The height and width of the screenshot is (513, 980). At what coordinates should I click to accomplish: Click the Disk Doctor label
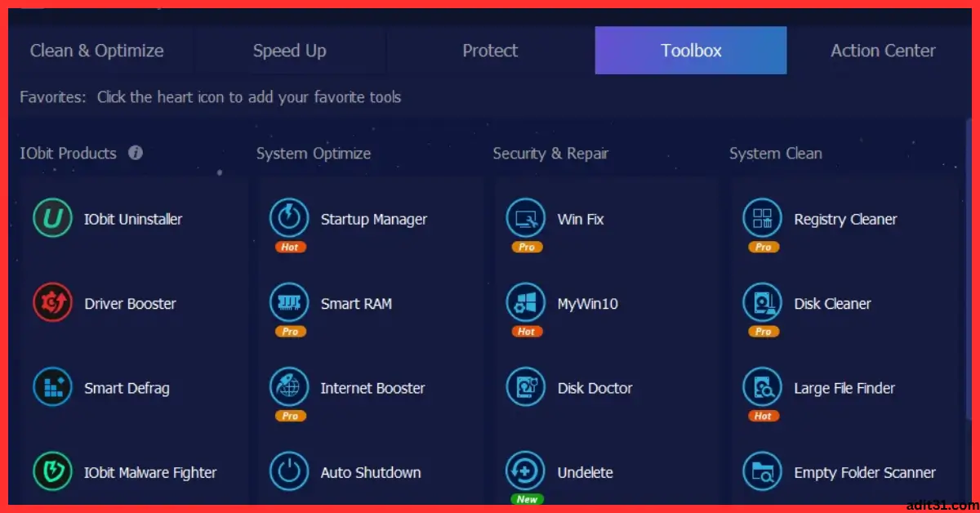tap(595, 388)
